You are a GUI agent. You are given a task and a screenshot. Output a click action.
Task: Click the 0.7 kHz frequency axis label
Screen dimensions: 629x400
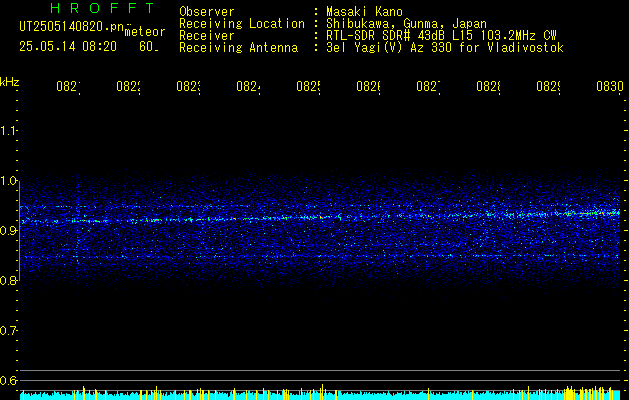8,330
